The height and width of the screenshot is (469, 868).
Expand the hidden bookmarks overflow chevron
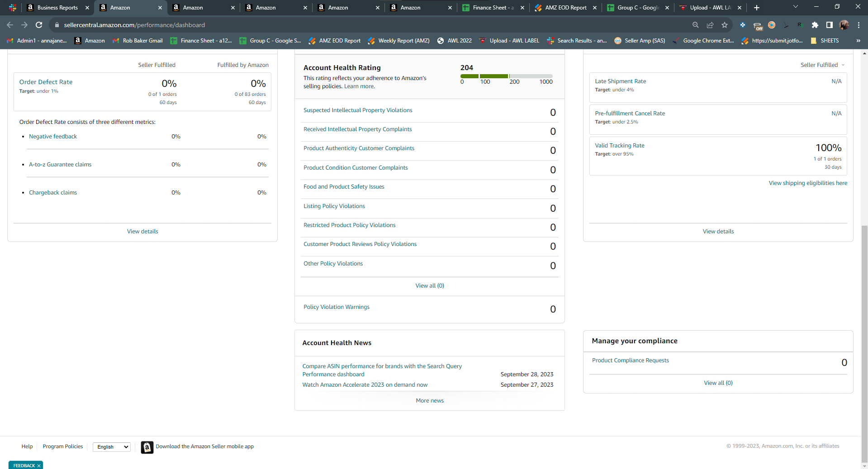click(x=858, y=41)
